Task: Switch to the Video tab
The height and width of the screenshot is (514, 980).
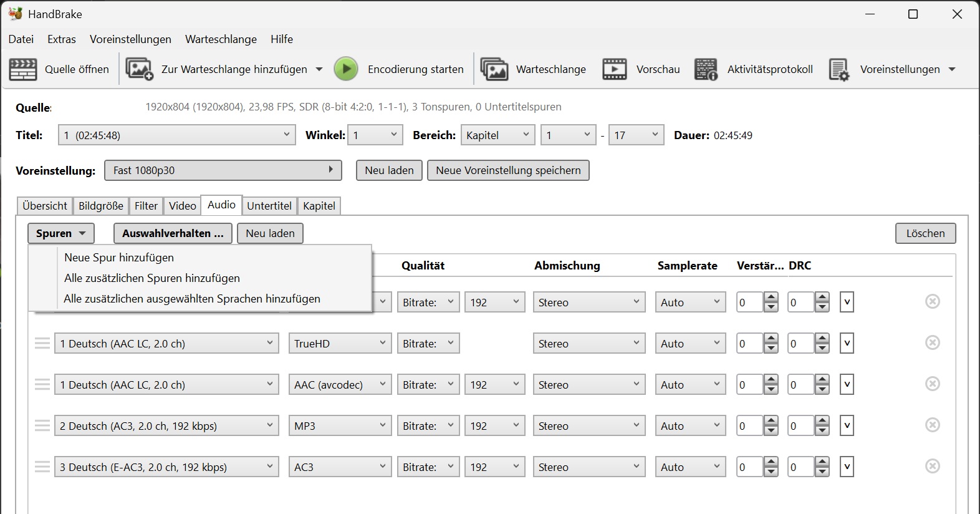Action: (x=183, y=206)
